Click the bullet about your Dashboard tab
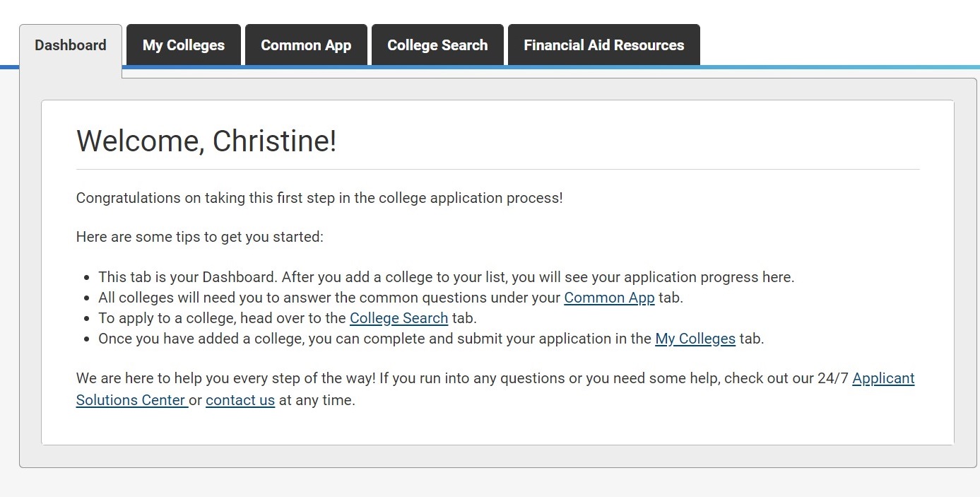 (x=446, y=277)
